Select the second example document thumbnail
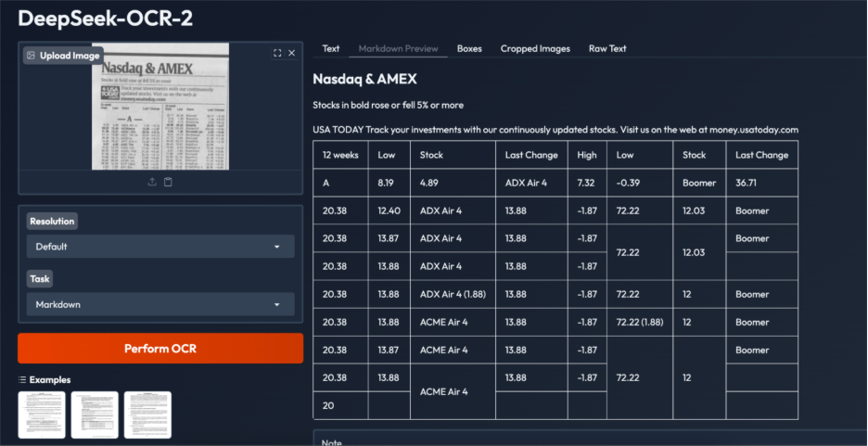The image size is (868, 446). click(95, 415)
